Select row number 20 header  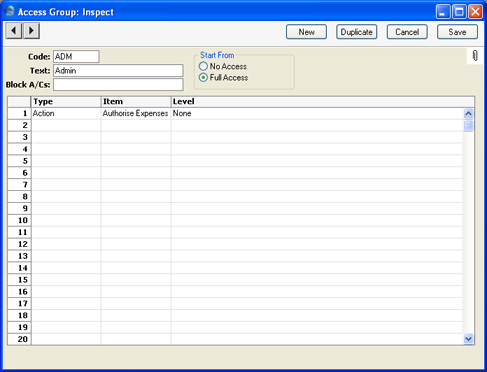19,339
